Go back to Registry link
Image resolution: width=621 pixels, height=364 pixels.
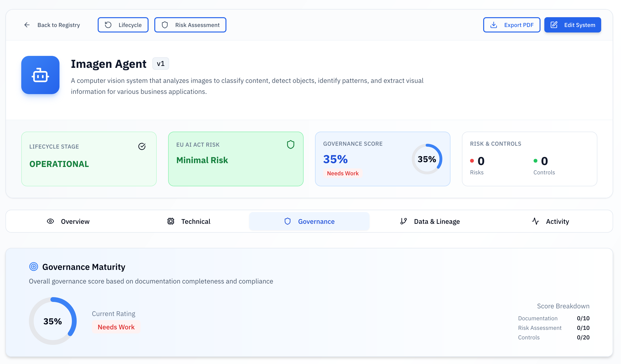pyautogui.click(x=59, y=25)
